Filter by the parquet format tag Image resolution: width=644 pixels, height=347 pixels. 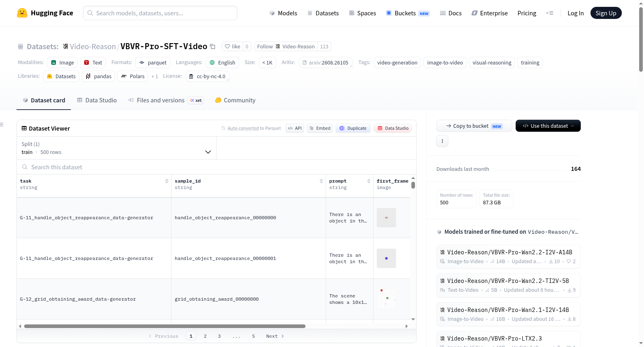click(153, 62)
